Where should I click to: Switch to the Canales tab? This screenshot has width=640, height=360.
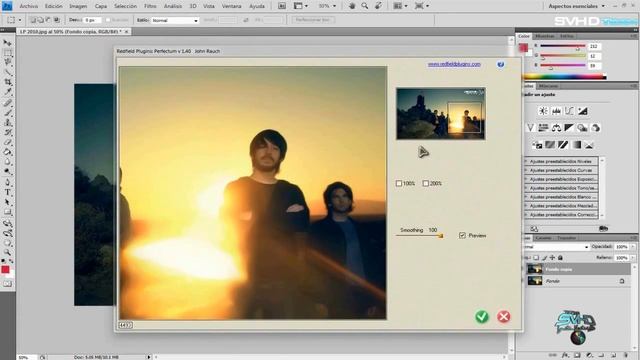[x=543, y=238]
